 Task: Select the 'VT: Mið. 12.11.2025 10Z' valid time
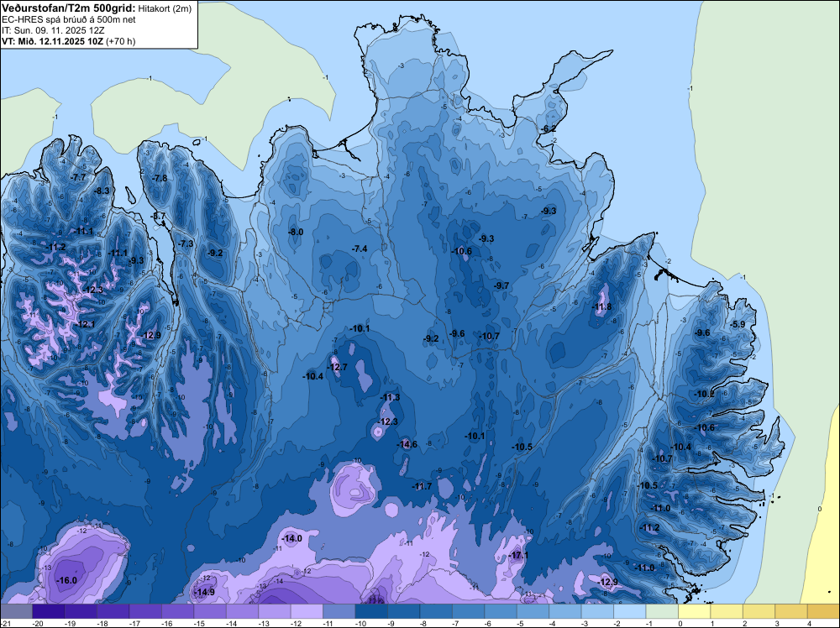coord(52,41)
